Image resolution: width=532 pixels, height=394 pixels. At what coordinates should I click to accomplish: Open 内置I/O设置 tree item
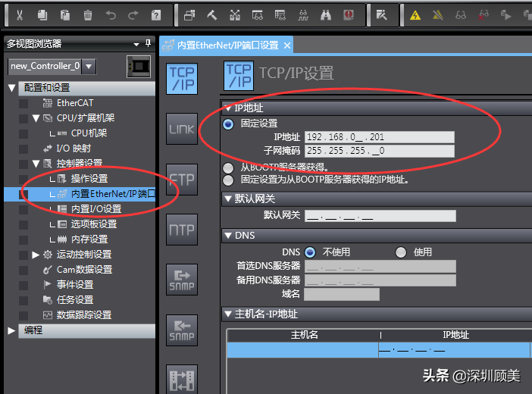click(96, 209)
